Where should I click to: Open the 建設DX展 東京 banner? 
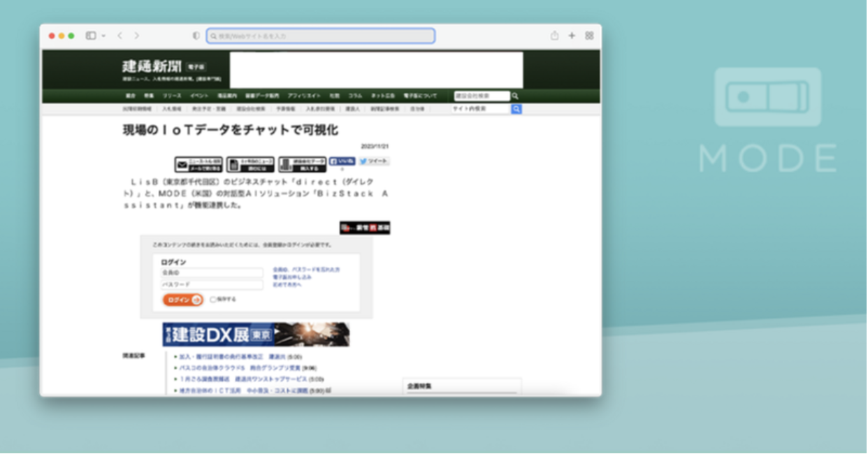(256, 335)
